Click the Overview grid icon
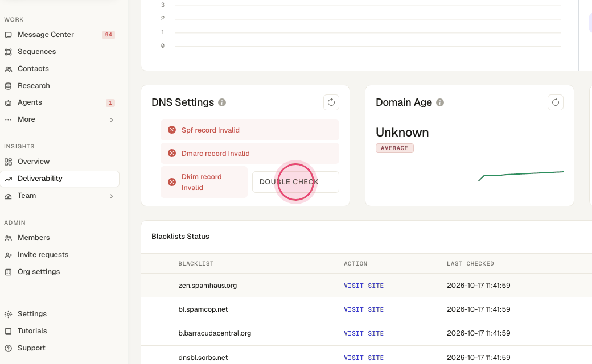This screenshot has height=364, width=592. [9, 162]
